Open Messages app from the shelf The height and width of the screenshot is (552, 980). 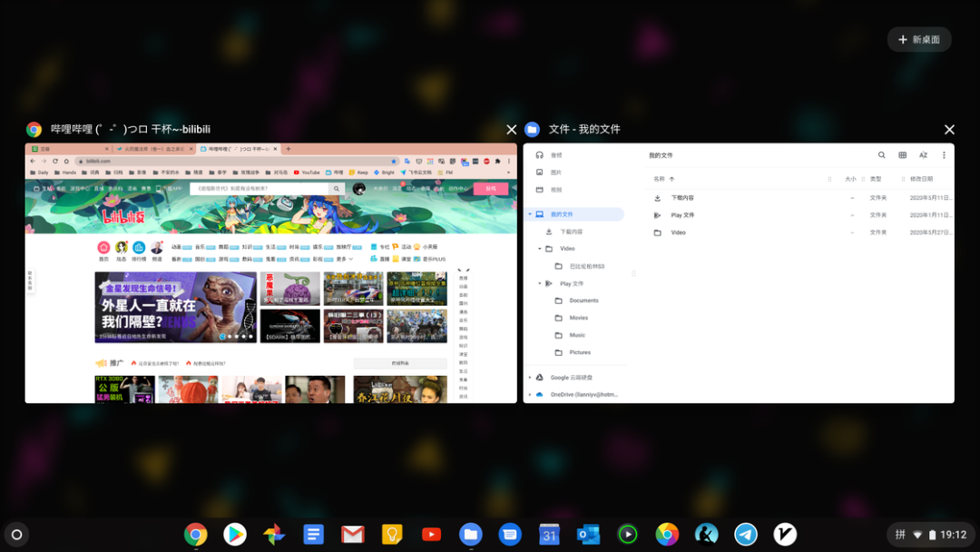point(510,535)
